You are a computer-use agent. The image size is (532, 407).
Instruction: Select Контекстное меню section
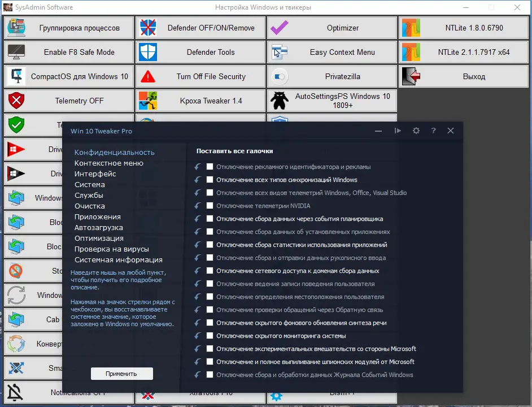(x=109, y=163)
